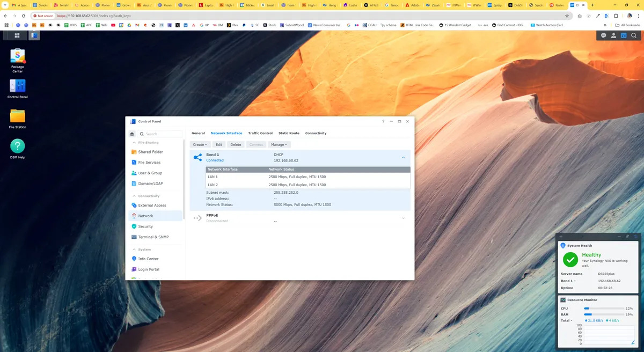Launch File Station desktop icon
Screen dimensions: 644x352
(x=18, y=116)
